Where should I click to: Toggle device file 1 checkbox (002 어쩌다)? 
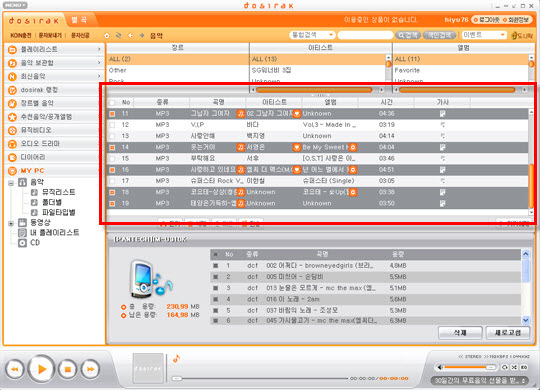[216, 266]
